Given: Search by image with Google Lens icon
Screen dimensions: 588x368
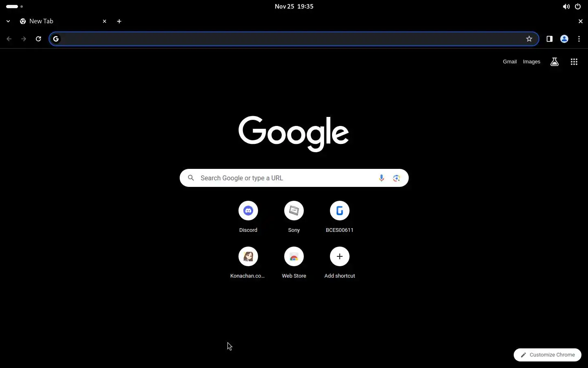Looking at the screenshot, I should point(396,178).
